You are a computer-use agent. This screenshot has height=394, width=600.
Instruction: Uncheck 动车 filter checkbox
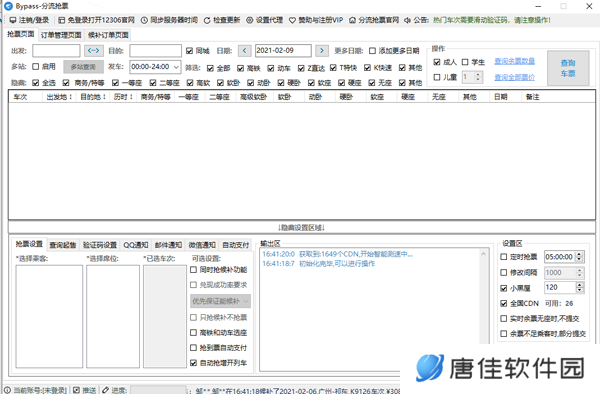pyautogui.click(x=271, y=68)
